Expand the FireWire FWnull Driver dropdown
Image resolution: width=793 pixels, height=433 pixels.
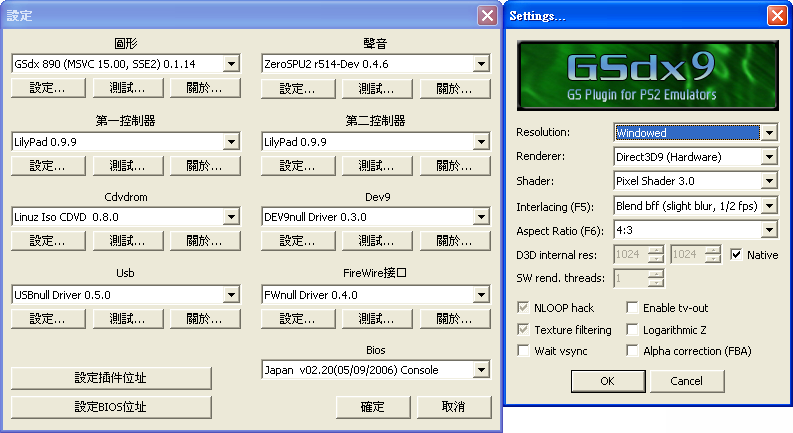376,295
